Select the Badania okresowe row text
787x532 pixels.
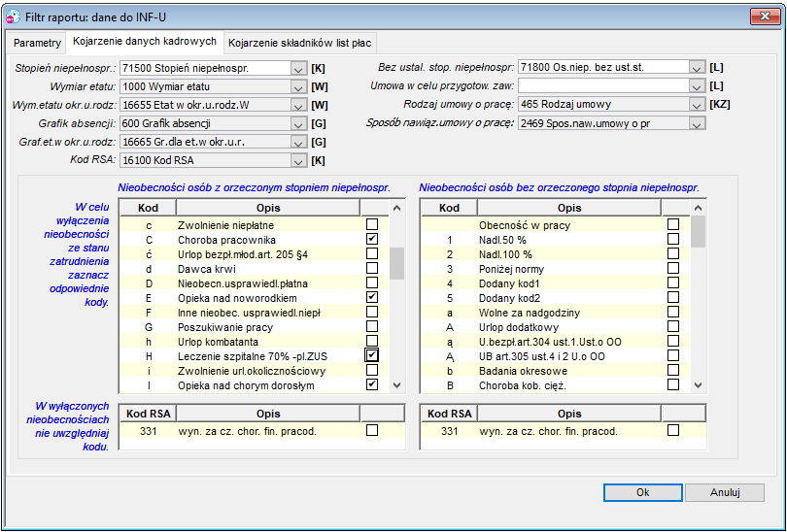tap(523, 371)
